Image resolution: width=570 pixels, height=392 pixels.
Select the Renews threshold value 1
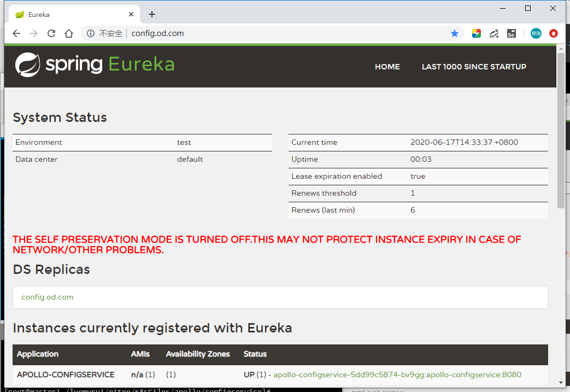coord(413,193)
